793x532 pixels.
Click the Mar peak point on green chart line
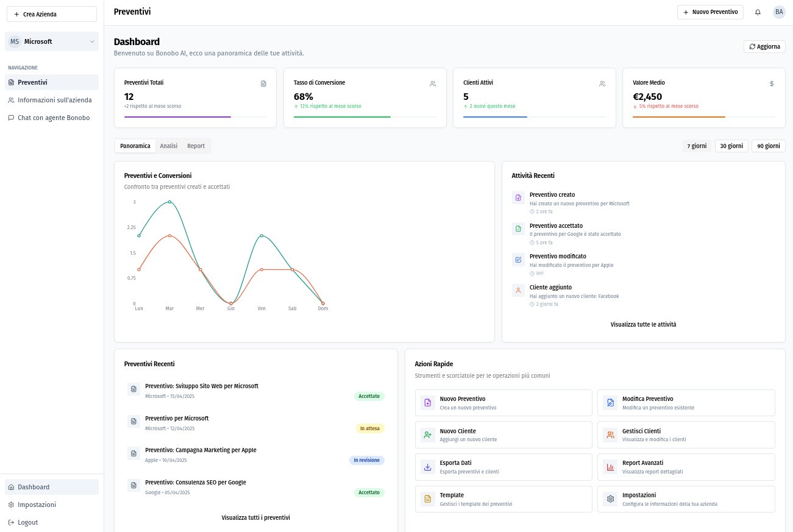pos(169,202)
